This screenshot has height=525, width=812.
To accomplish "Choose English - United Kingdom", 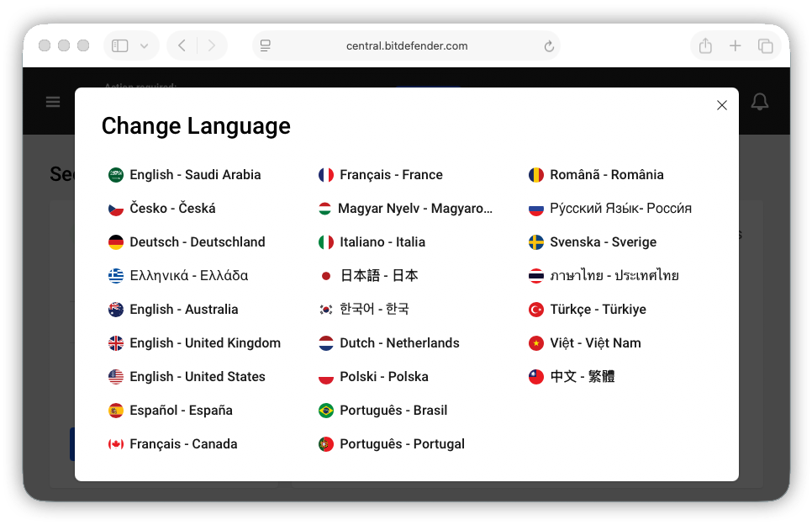I will [194, 343].
